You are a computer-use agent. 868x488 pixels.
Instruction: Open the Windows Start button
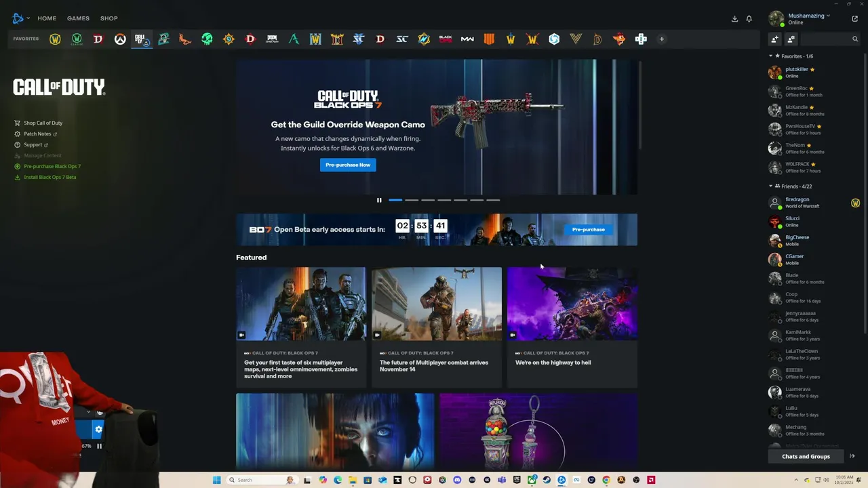coord(216,480)
